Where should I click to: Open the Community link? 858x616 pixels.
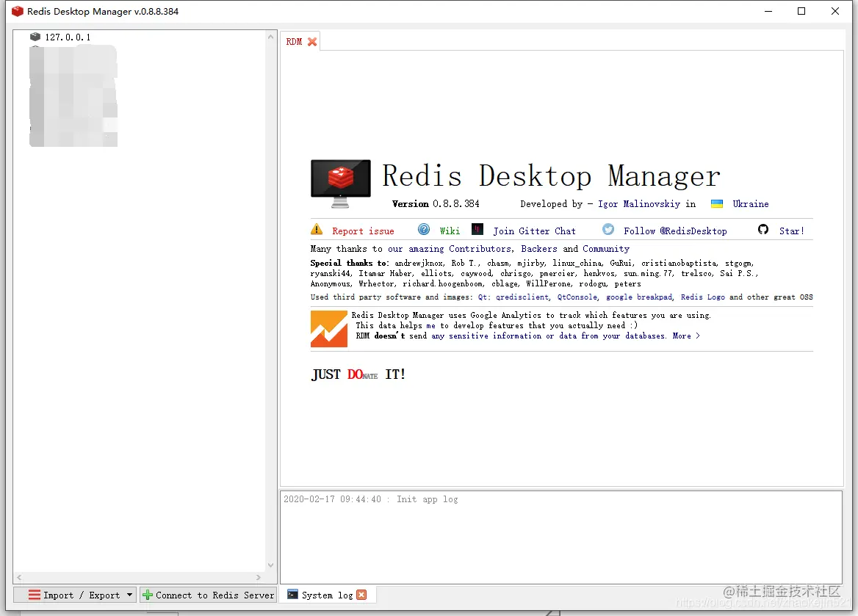(606, 249)
